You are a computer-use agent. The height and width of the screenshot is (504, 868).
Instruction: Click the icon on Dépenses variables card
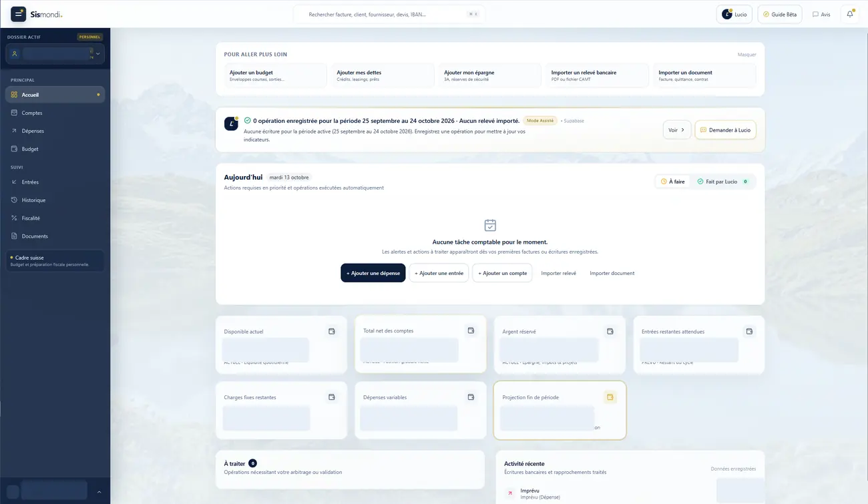tap(471, 397)
